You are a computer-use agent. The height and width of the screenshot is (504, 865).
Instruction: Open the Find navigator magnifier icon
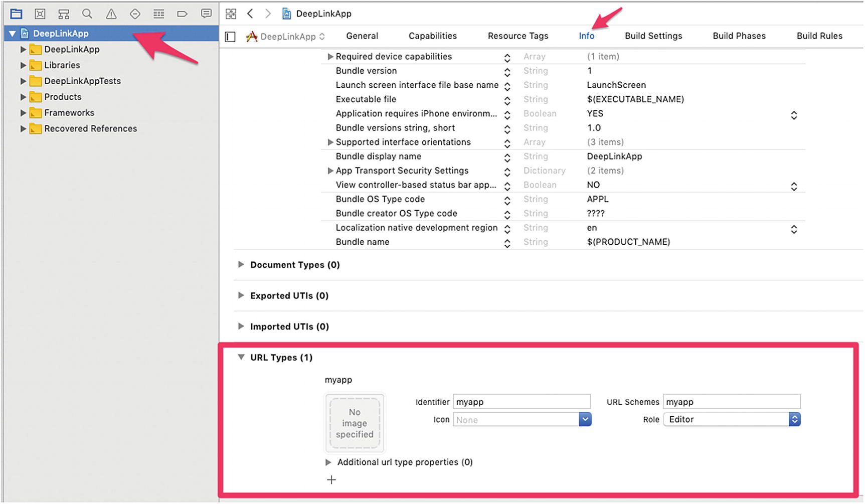[x=87, y=14]
